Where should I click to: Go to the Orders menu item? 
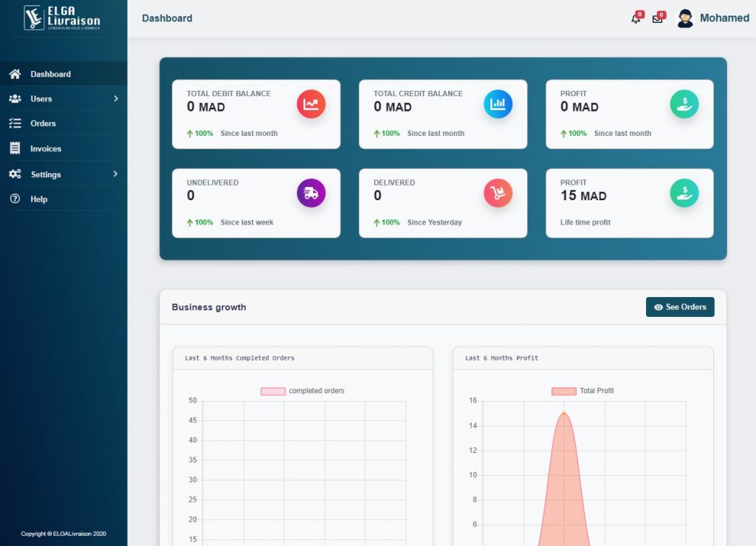(x=63, y=123)
